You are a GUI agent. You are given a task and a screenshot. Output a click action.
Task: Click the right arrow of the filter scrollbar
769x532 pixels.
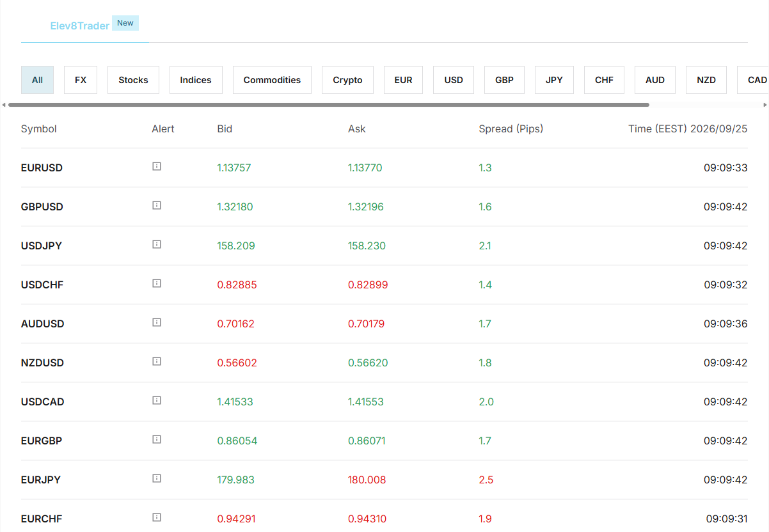click(765, 105)
